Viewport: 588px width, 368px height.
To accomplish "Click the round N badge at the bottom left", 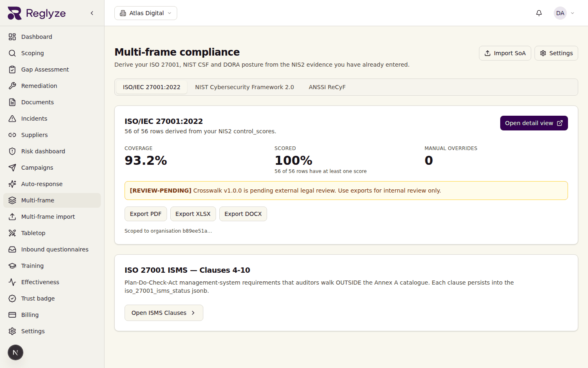I will (x=16, y=352).
